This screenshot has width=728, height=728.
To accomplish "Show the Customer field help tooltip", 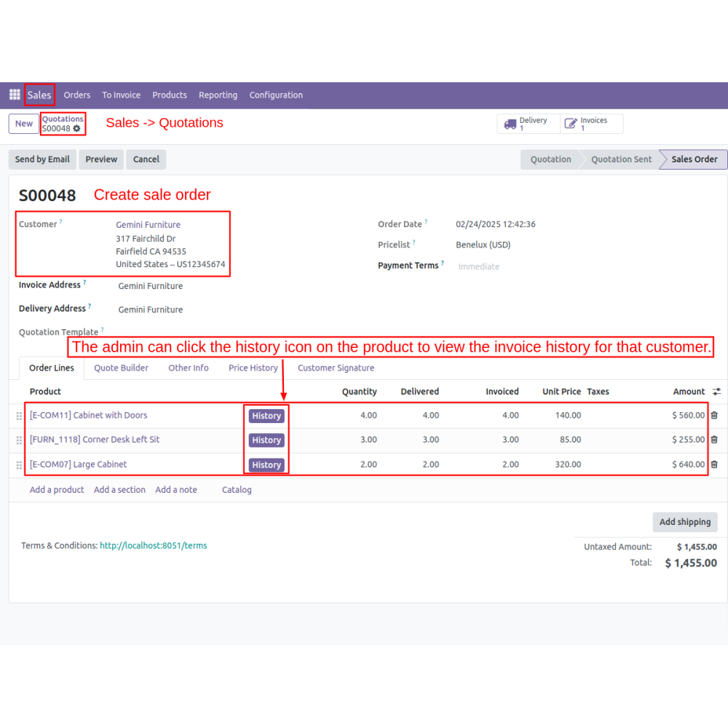I will [x=61, y=221].
